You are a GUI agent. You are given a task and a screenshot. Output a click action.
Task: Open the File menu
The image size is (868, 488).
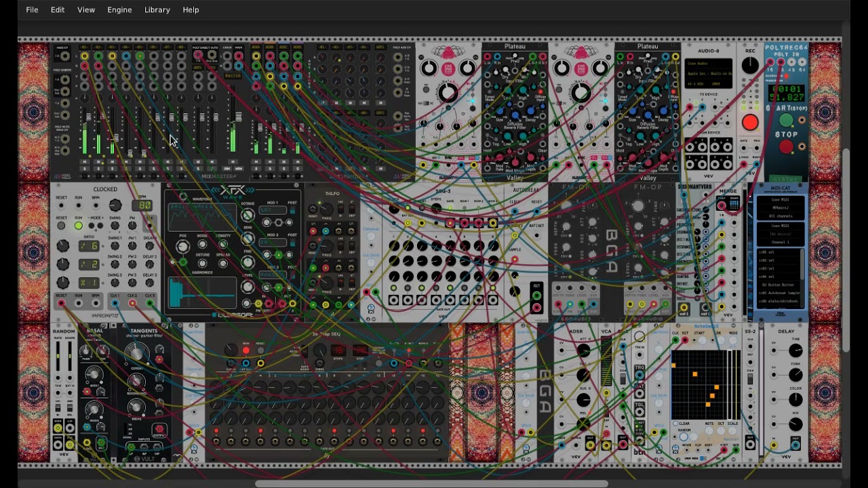click(32, 9)
